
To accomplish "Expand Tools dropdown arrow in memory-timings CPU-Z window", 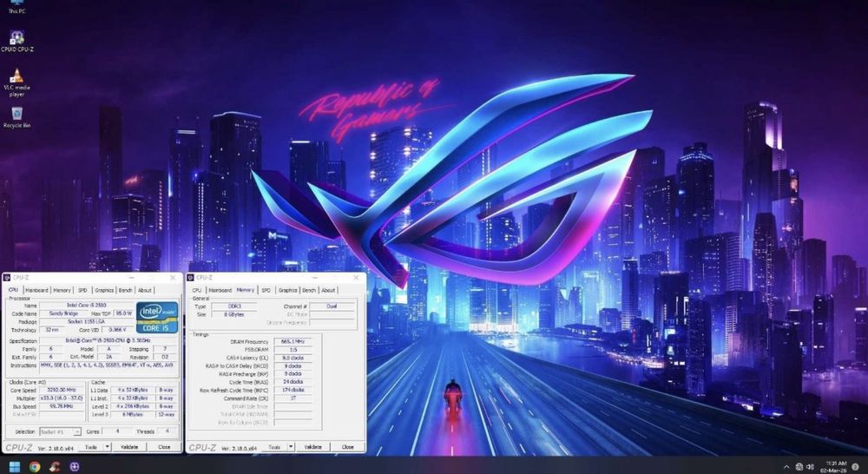I will (x=291, y=447).
